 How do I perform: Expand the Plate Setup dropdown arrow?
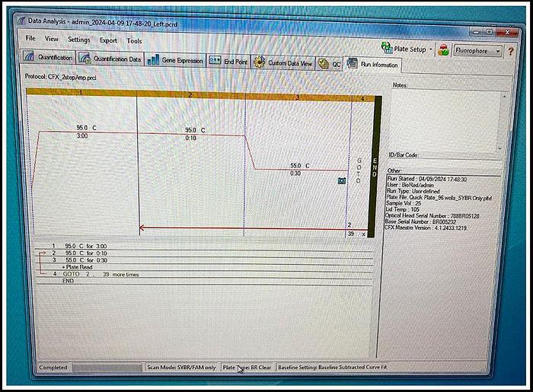[x=432, y=49]
